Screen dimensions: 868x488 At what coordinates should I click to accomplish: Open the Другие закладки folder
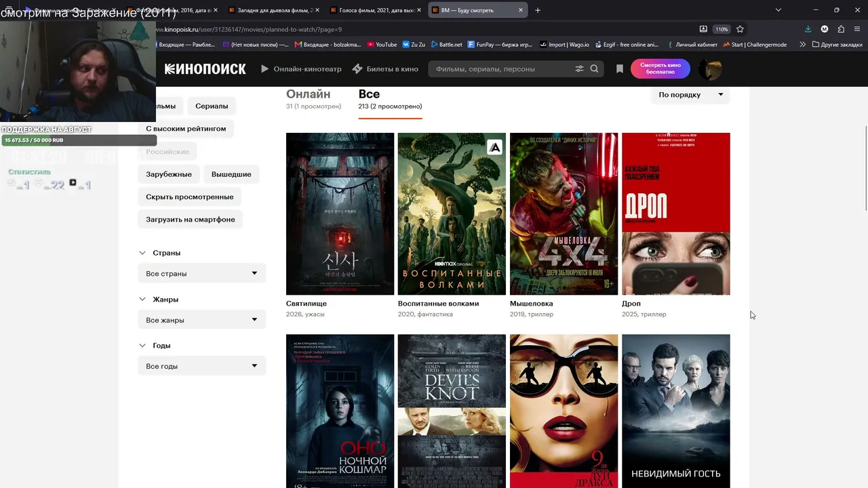837,45
